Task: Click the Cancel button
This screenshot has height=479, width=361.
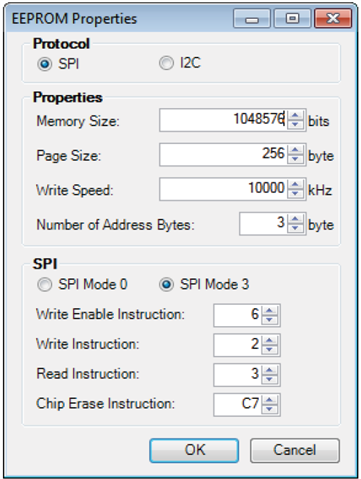Action: pyautogui.click(x=295, y=450)
